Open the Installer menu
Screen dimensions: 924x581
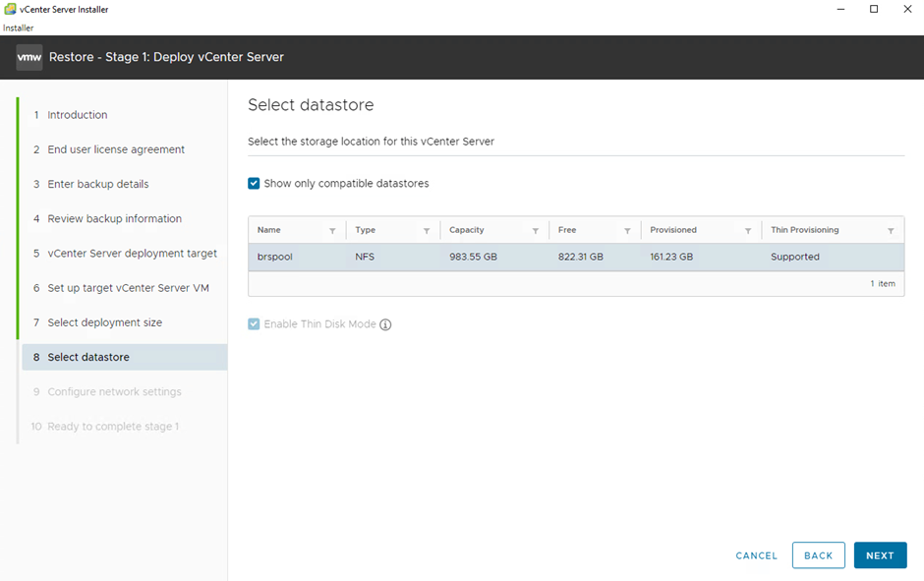(x=18, y=28)
